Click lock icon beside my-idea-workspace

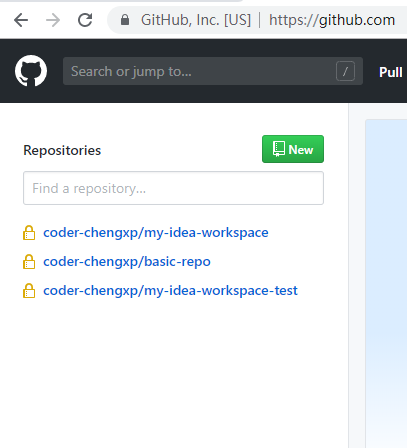pyautogui.click(x=29, y=233)
